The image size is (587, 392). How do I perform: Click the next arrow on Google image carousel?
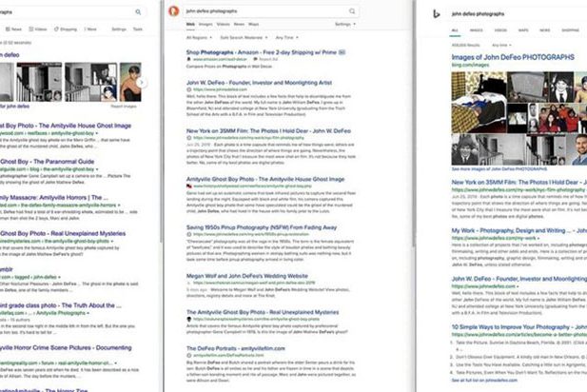[143, 83]
